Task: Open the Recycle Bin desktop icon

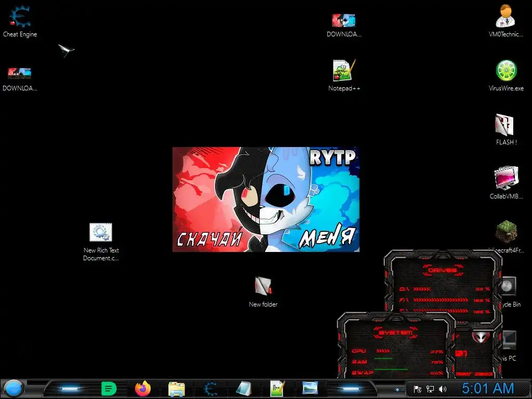Action: 509,291
